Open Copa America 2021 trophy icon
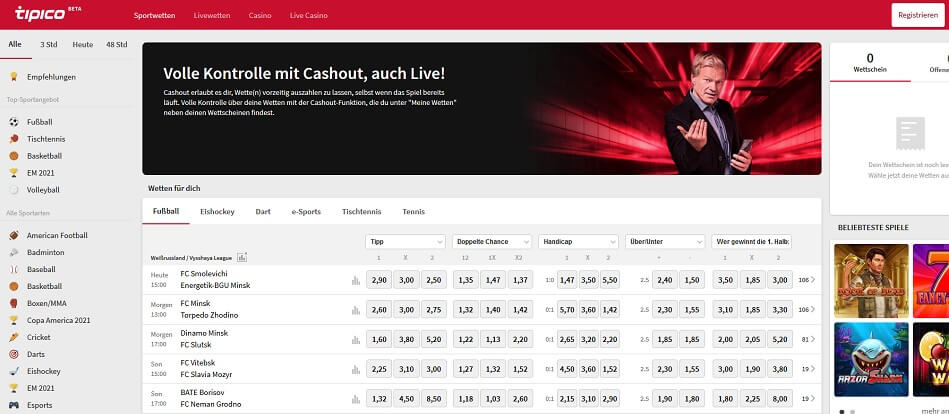The image size is (949, 414). tap(14, 320)
